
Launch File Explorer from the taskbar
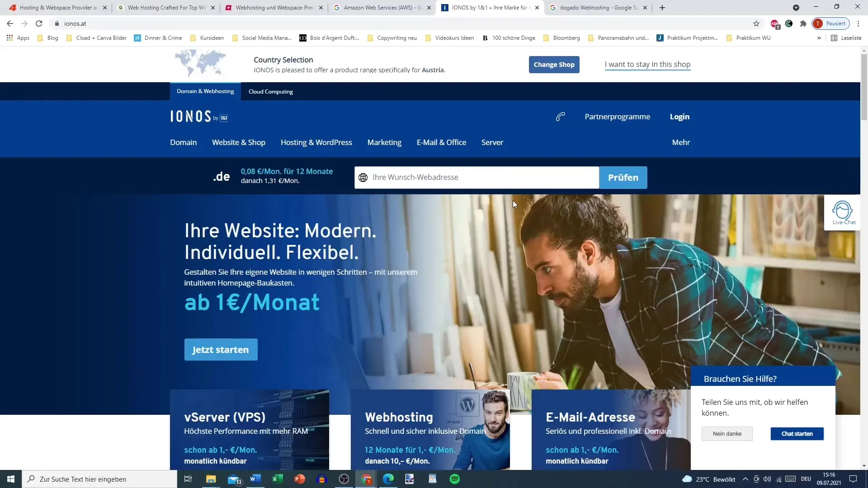click(x=211, y=479)
